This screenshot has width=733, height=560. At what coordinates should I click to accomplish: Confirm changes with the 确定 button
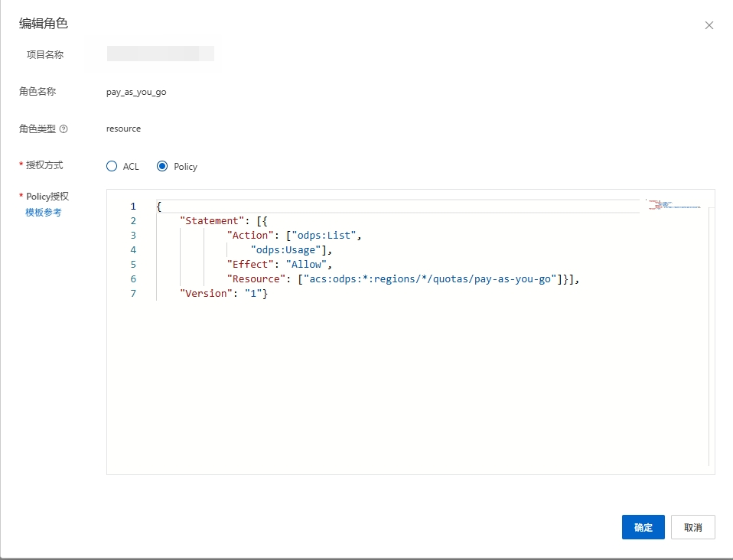click(x=643, y=527)
